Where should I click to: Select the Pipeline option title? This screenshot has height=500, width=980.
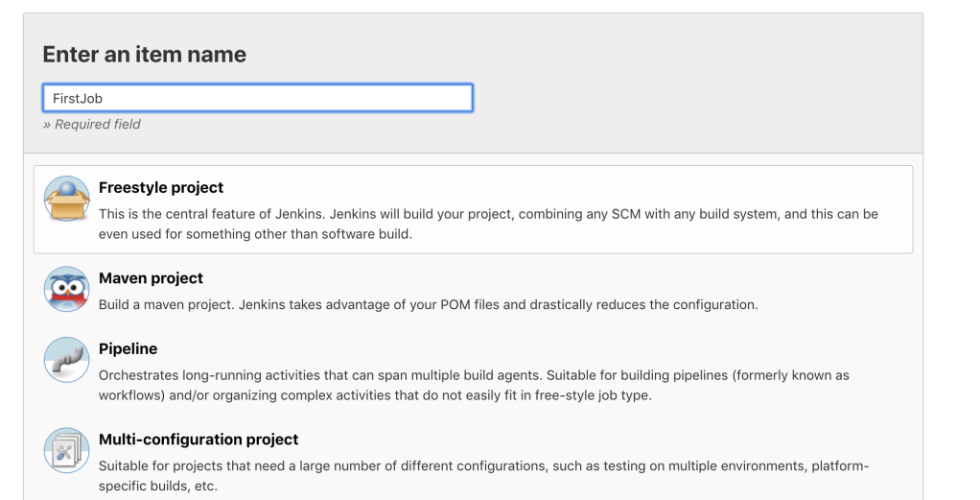click(128, 349)
